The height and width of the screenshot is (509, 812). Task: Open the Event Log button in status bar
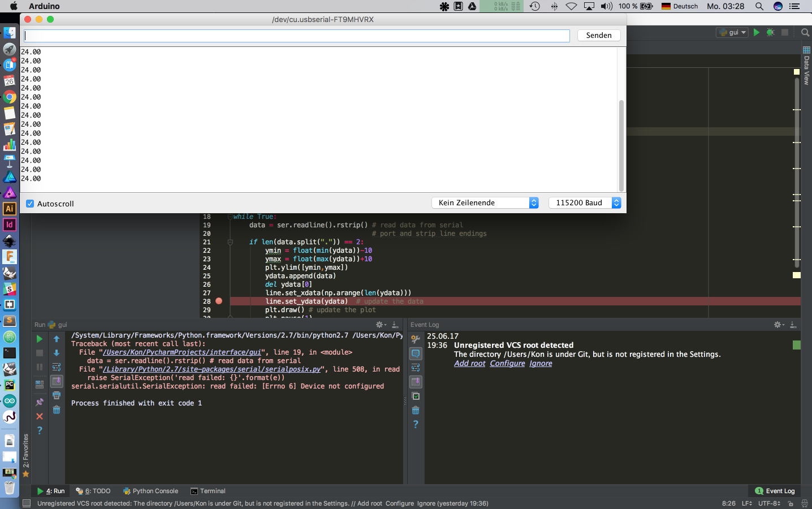pyautogui.click(x=775, y=491)
